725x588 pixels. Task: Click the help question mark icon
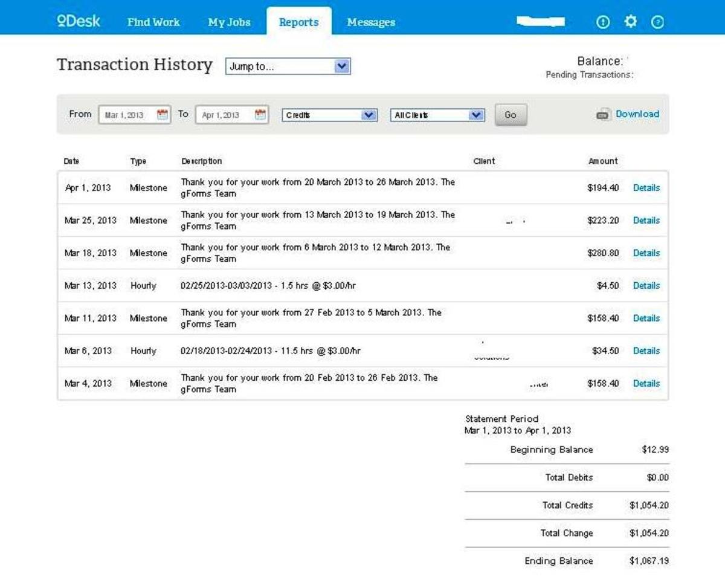click(x=657, y=22)
